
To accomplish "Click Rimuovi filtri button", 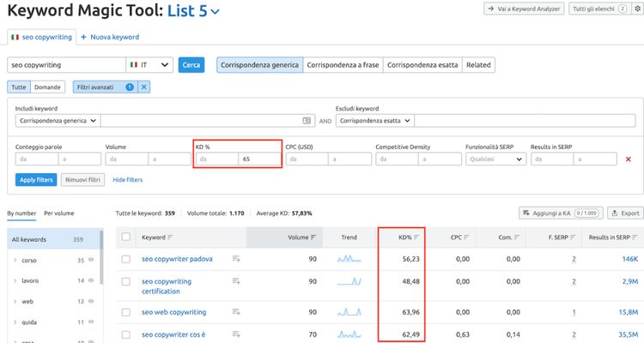I will point(82,180).
